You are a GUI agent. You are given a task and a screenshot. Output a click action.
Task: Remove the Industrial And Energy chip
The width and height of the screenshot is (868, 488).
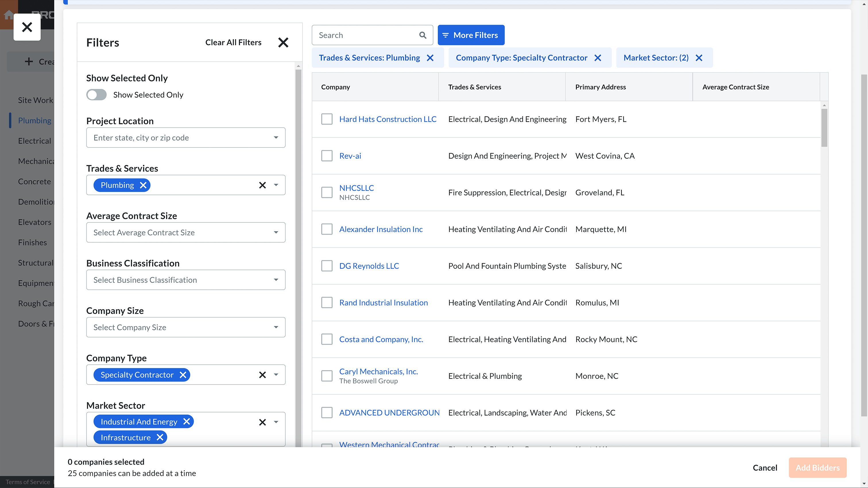pos(187,422)
